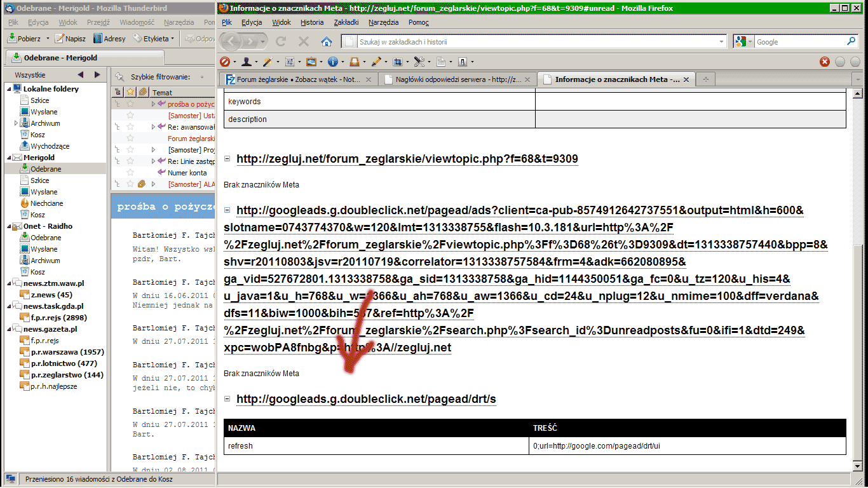Open the blue Information icon in Web Developer toolbar
868x488 pixels.
point(332,62)
